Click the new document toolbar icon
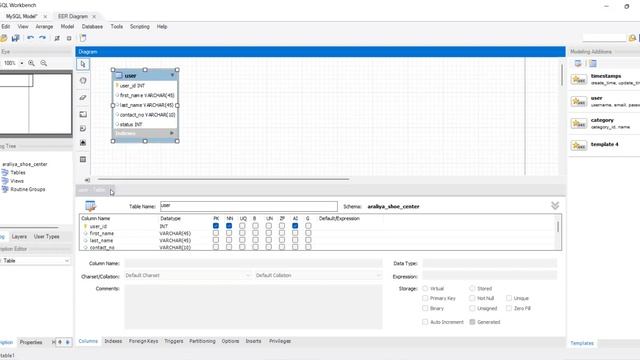 pyautogui.click(x=83, y=38)
